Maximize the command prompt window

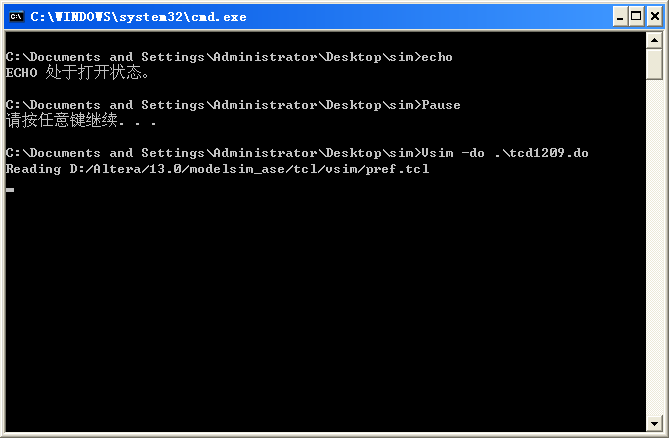point(636,17)
